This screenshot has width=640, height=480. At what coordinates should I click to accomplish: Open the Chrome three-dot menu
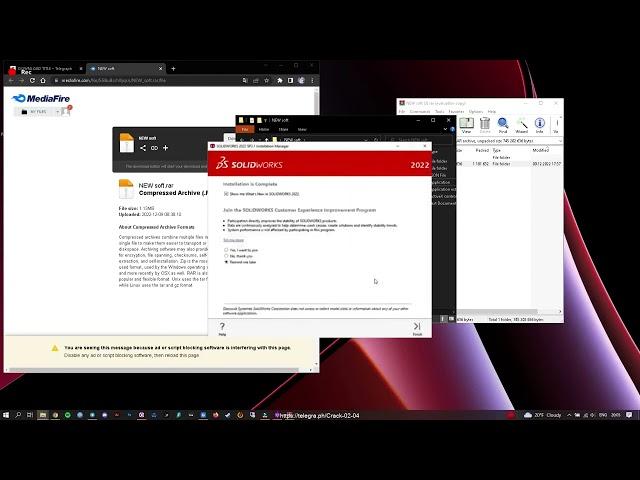tap(312, 80)
